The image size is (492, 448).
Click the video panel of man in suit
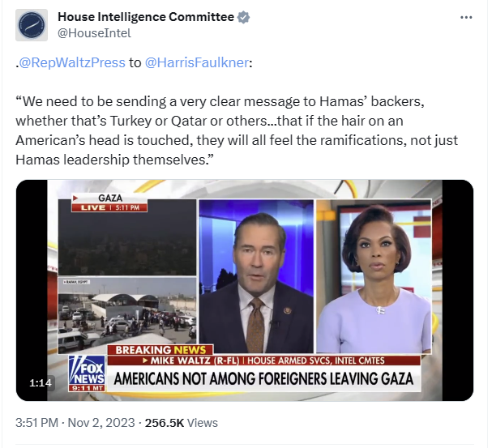pyautogui.click(x=256, y=276)
